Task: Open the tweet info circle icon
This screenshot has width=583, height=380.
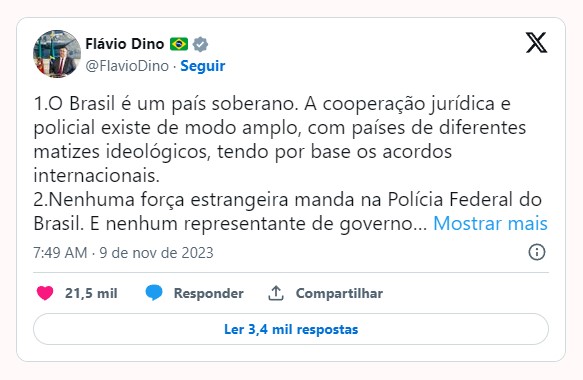Action: [x=537, y=252]
